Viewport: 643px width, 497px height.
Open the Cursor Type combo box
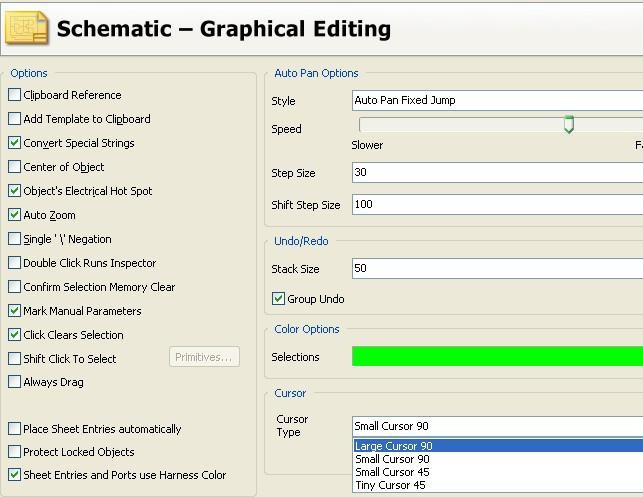497,426
